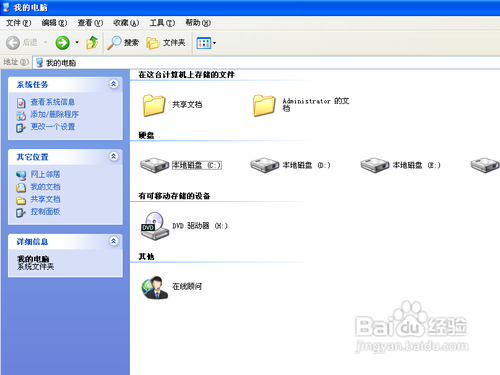Click 添加/删除程序 link
500x375 pixels.
(55, 114)
